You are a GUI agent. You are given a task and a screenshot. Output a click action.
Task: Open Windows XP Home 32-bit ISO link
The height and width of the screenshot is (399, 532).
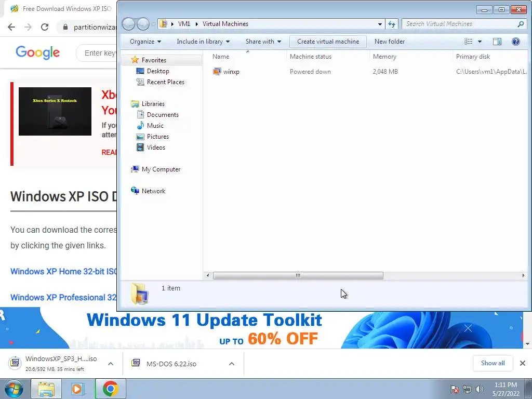click(x=63, y=271)
